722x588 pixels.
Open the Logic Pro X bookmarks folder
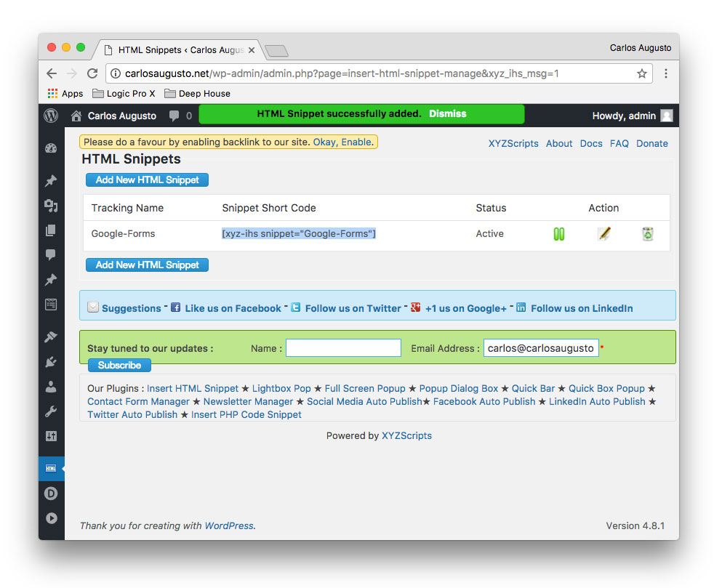pos(124,94)
